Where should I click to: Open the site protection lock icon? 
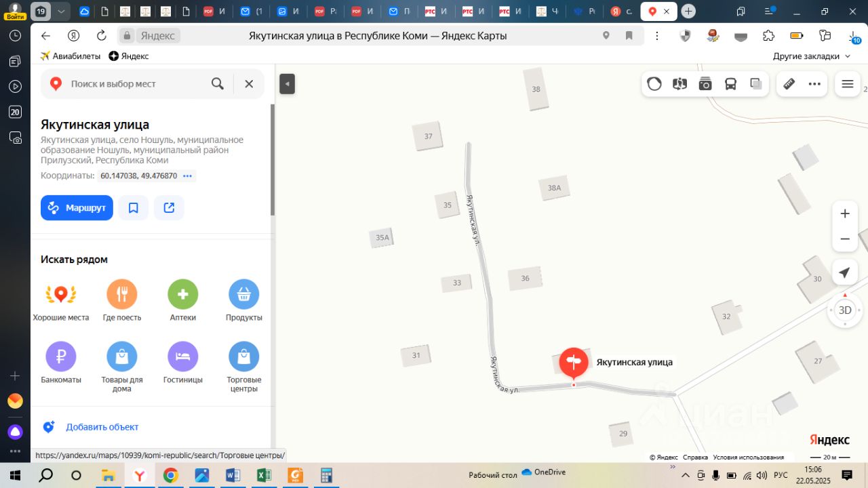pyautogui.click(x=126, y=36)
